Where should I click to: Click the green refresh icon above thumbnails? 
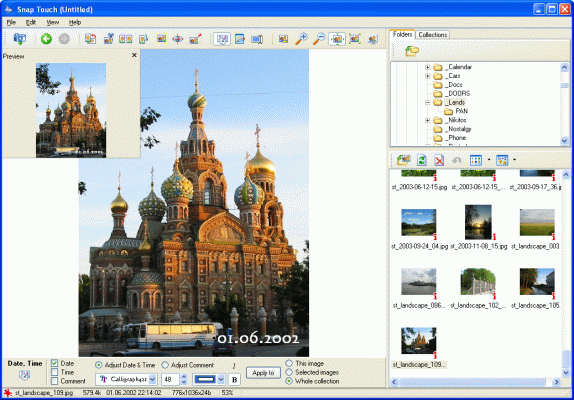click(422, 160)
